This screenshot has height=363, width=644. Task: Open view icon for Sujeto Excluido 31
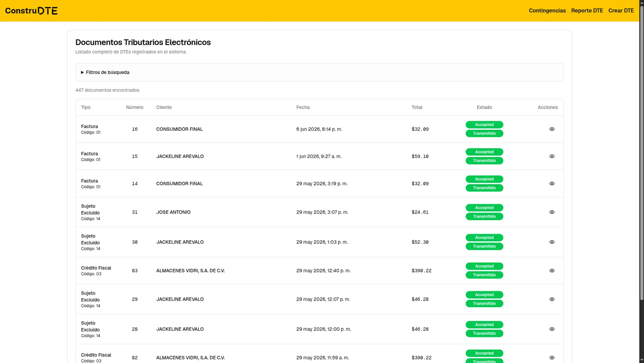tap(552, 212)
